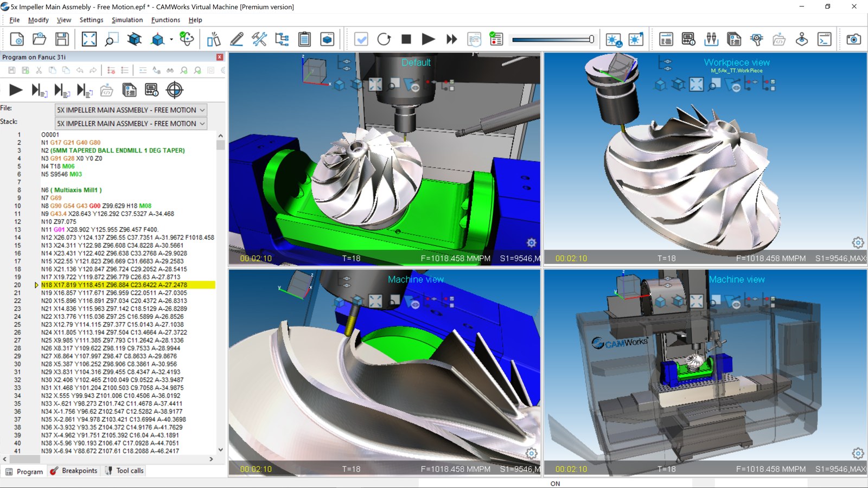Start the simulation with the main Play button

tap(429, 39)
